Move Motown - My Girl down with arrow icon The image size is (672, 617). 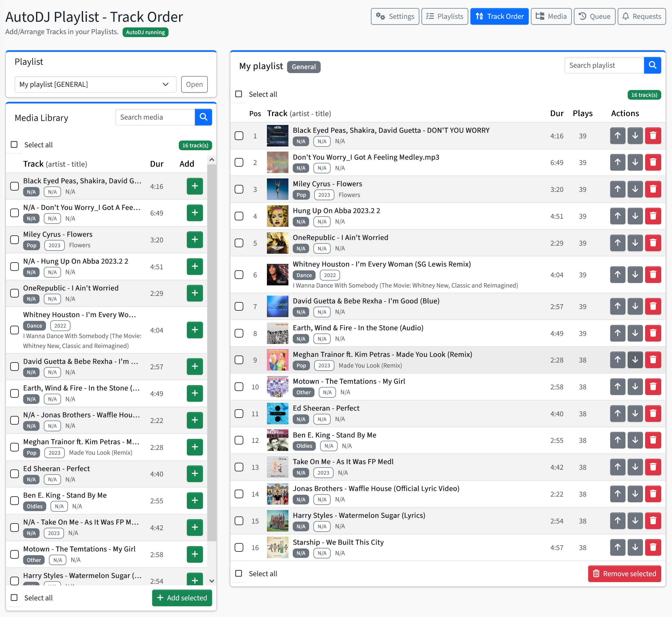(x=635, y=387)
